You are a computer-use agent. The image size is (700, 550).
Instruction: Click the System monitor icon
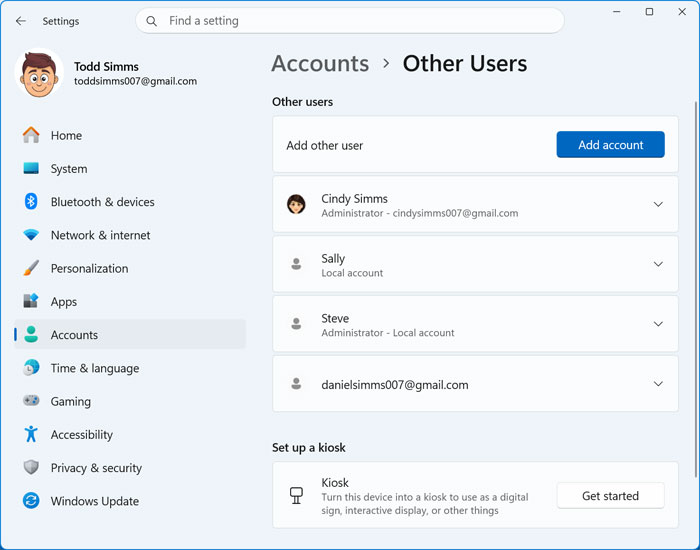pos(31,168)
